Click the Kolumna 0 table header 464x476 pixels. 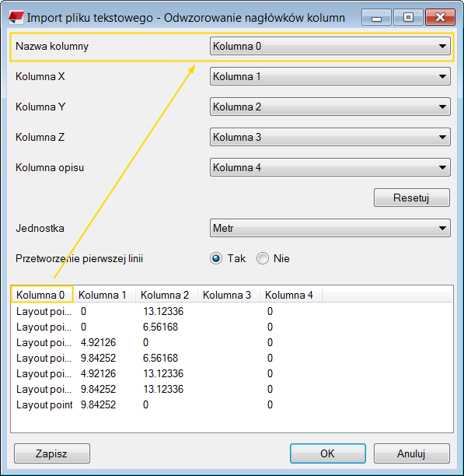[42, 295]
